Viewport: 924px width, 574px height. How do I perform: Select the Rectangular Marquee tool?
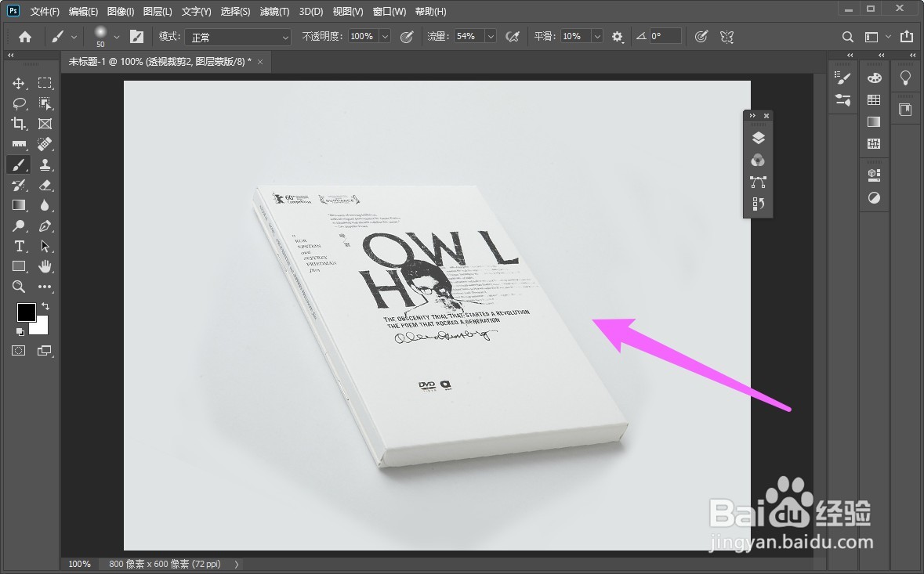[45, 83]
